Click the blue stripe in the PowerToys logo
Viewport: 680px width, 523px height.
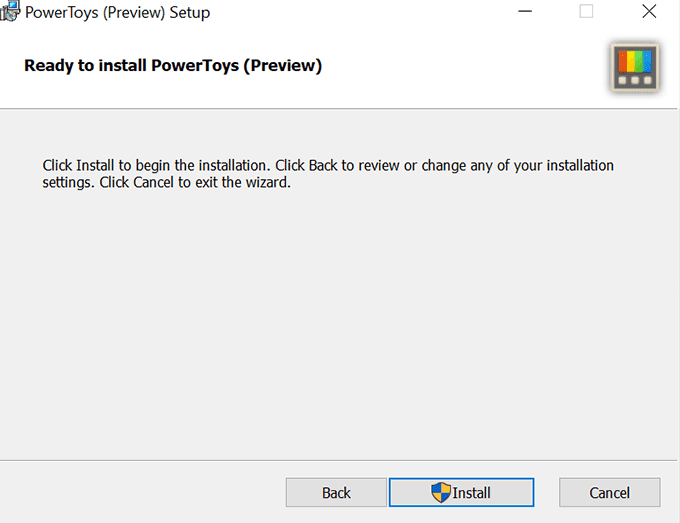(646, 63)
